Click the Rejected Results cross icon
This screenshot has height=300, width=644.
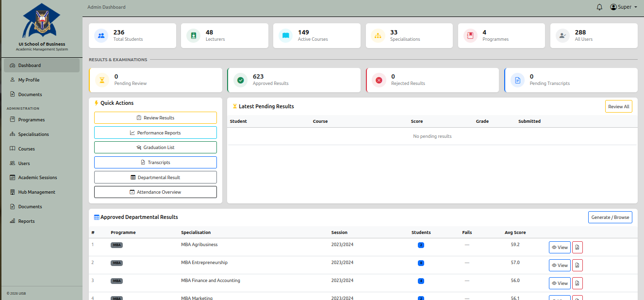379,80
